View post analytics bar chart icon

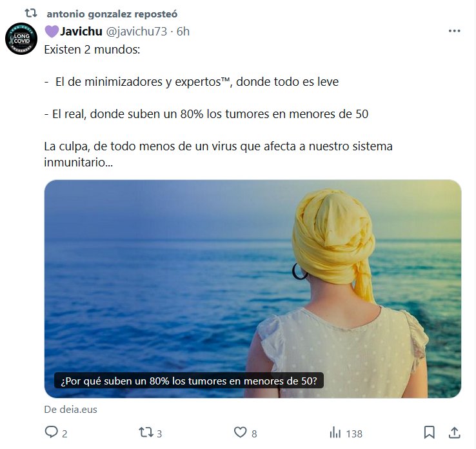pyautogui.click(x=335, y=433)
